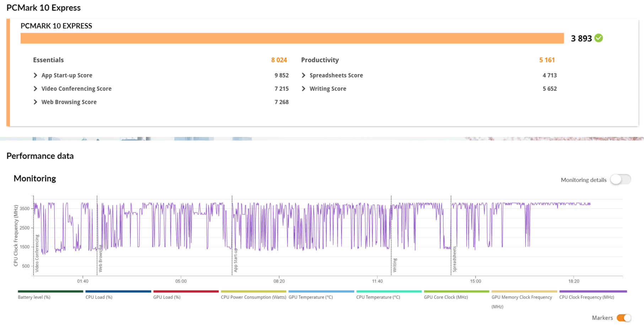The width and height of the screenshot is (644, 330).
Task: Click the orange PCMark 10 Express score bar
Action: click(x=292, y=38)
